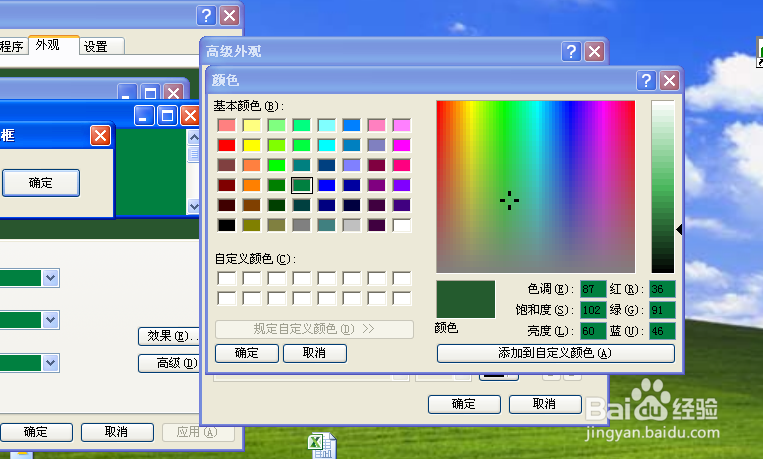Image resolution: width=763 pixels, height=459 pixels.
Task: Select the first empty custom color slot
Action: pos(227,278)
